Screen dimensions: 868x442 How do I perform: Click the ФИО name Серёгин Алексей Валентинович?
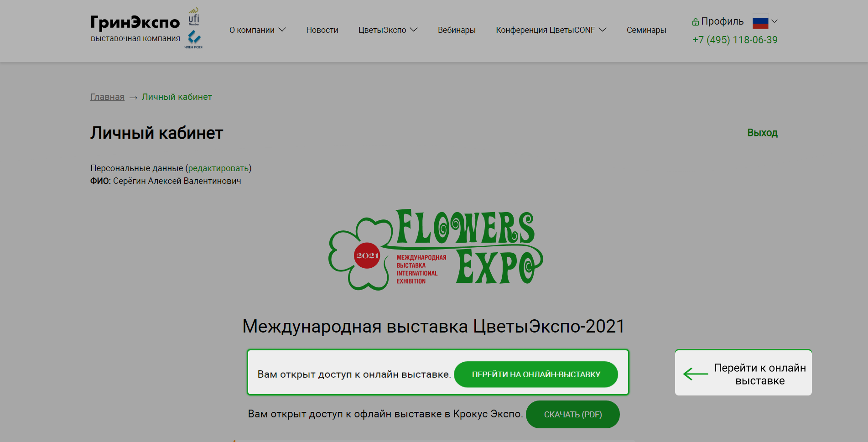click(x=177, y=181)
